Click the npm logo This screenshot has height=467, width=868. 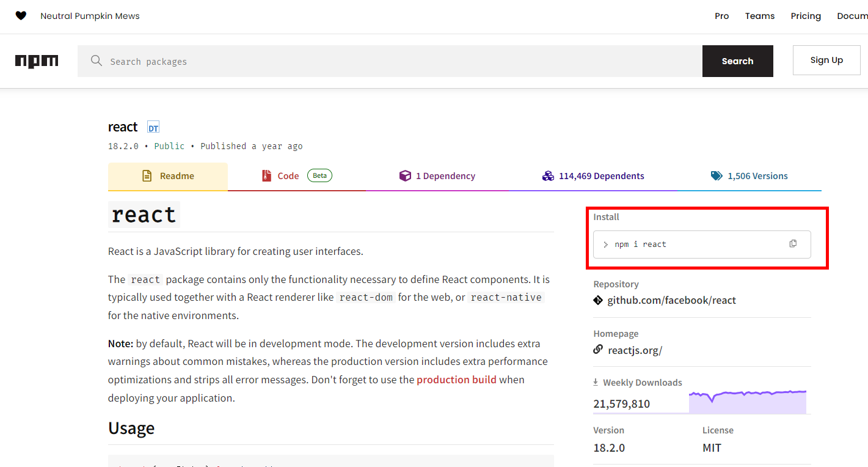click(37, 61)
